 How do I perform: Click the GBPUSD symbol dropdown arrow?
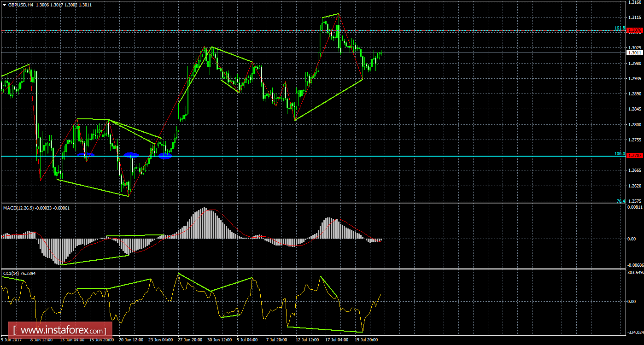pyautogui.click(x=5, y=3)
